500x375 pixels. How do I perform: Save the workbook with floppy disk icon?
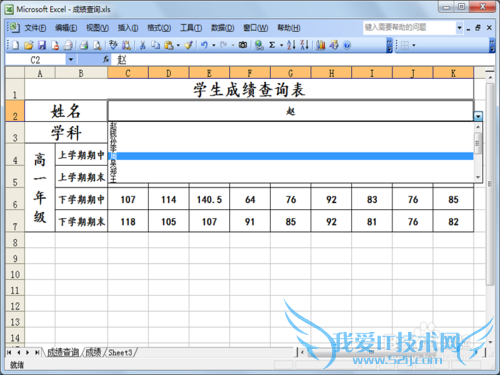42,45
